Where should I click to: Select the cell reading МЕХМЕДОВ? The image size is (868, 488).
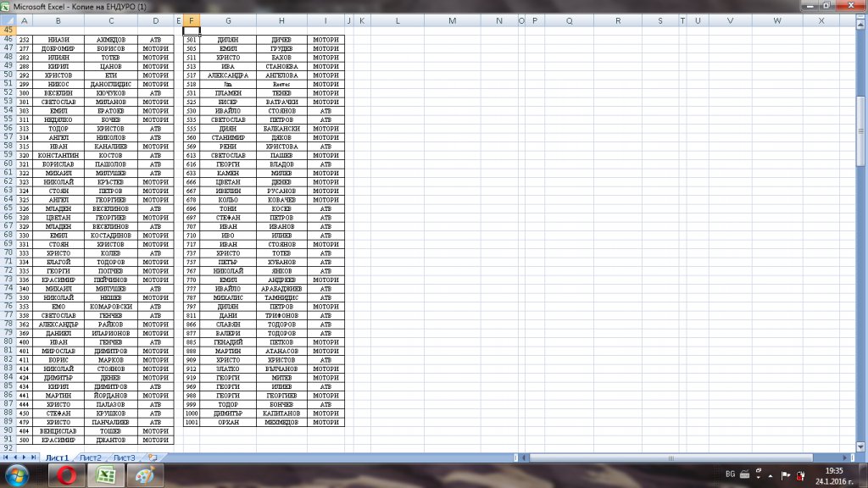coord(281,422)
